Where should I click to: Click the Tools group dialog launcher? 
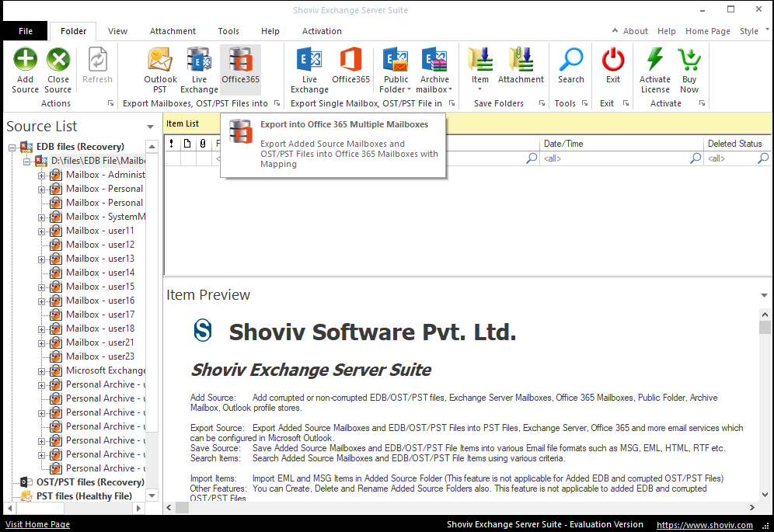pyautogui.click(x=585, y=103)
